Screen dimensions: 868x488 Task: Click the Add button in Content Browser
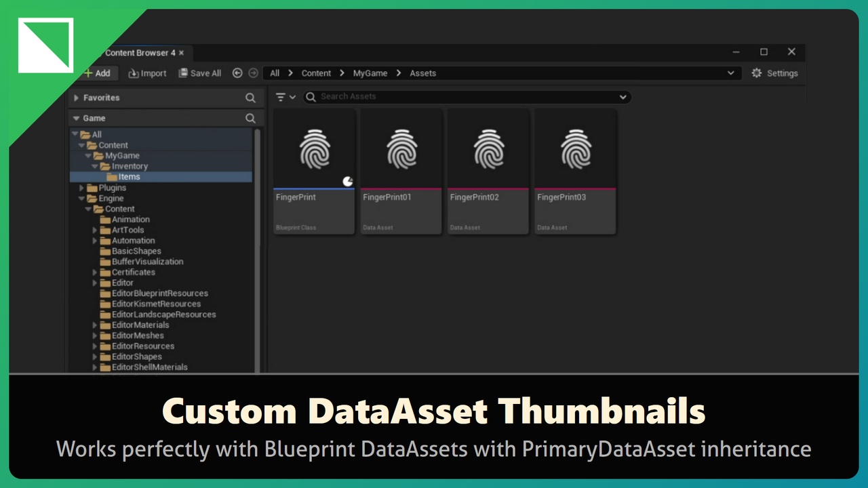click(x=97, y=73)
